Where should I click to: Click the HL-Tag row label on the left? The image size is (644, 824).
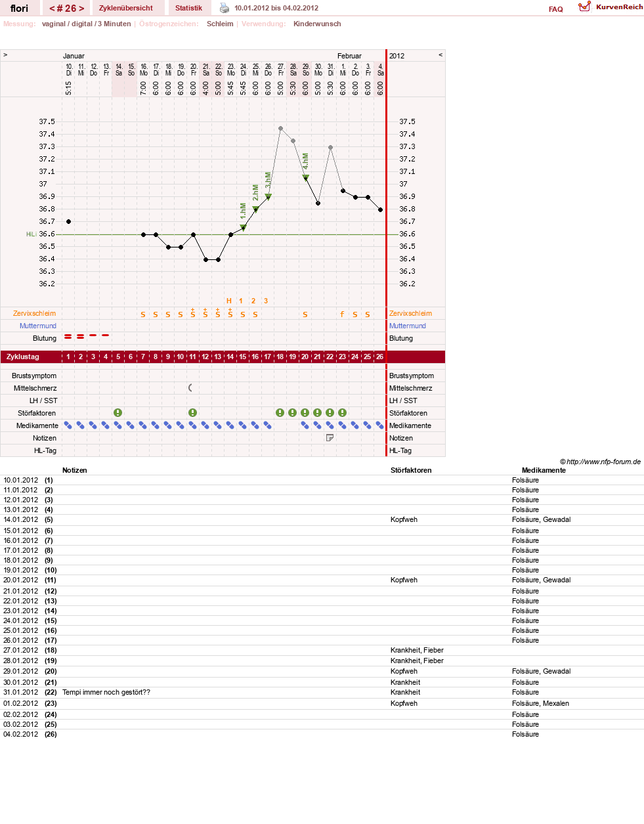[45, 450]
